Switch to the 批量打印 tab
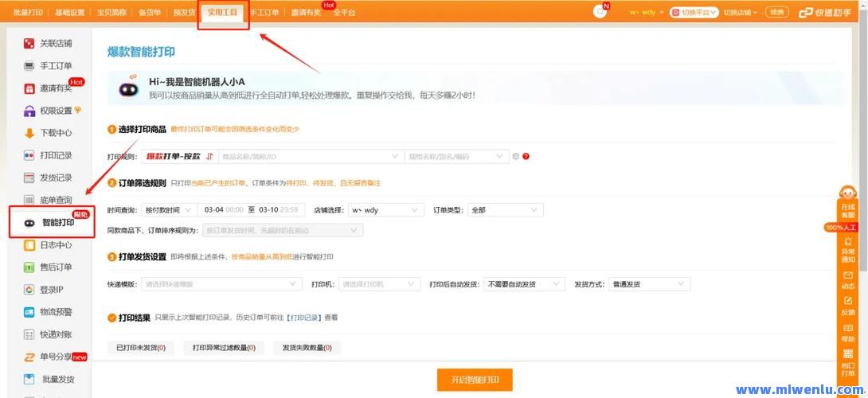This screenshot has height=398, width=868. (x=28, y=12)
